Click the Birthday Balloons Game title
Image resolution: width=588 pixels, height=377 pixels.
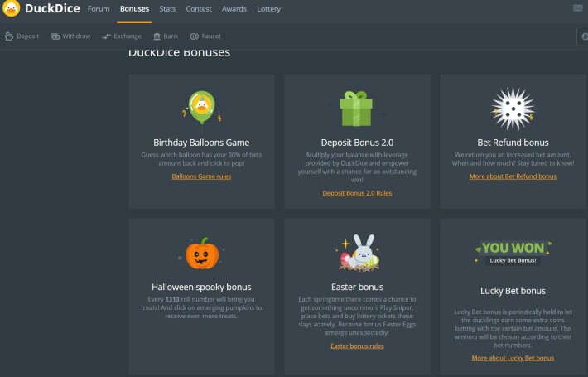tap(201, 143)
